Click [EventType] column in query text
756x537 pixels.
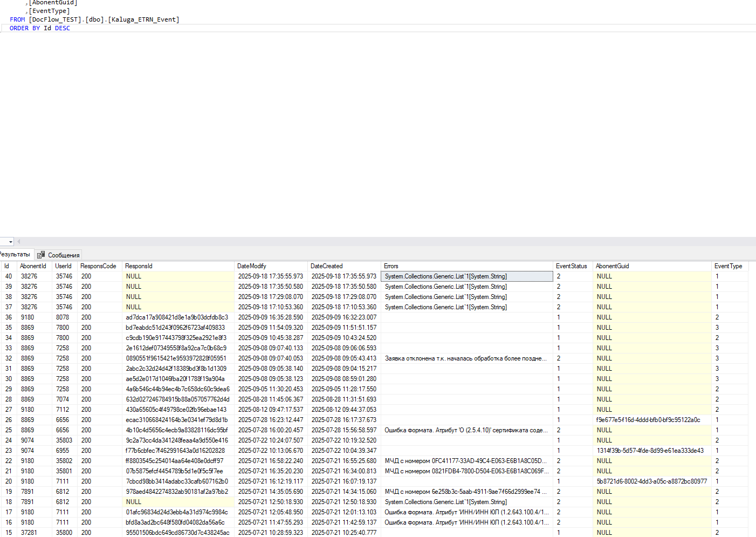click(49, 11)
